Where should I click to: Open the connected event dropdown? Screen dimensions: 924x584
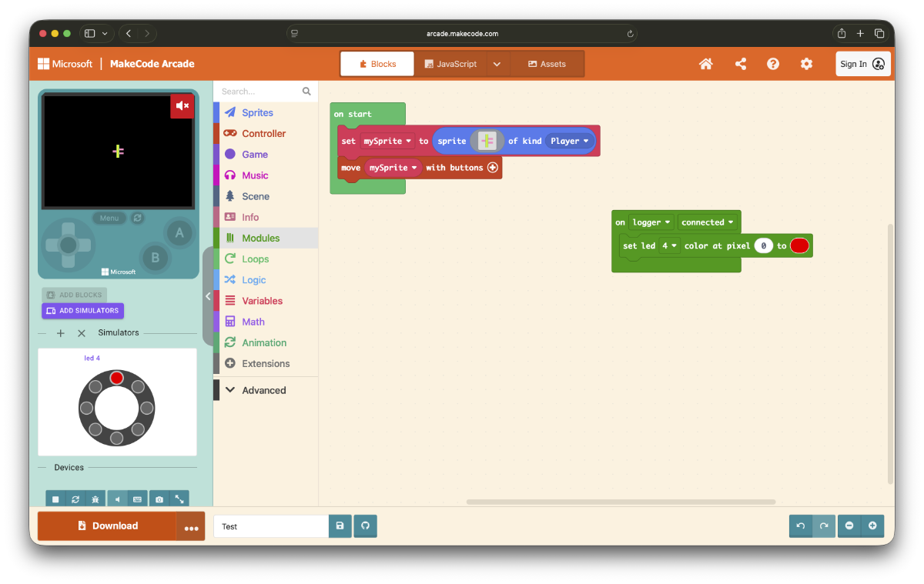coord(708,222)
